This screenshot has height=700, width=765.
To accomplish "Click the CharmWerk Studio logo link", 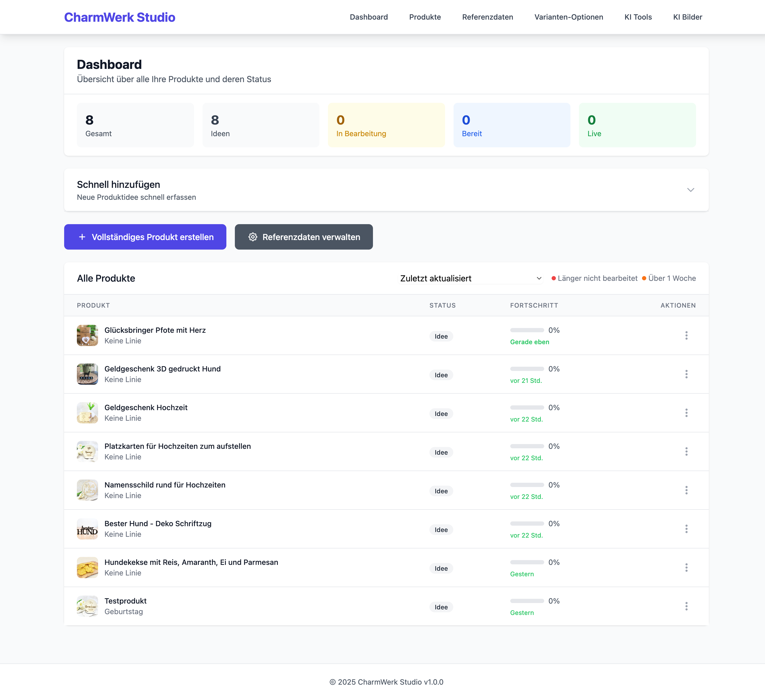I will coord(120,17).
